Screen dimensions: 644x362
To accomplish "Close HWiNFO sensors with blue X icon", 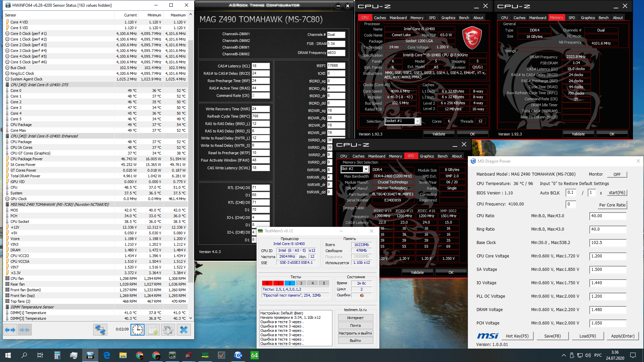I will tap(183, 330).
